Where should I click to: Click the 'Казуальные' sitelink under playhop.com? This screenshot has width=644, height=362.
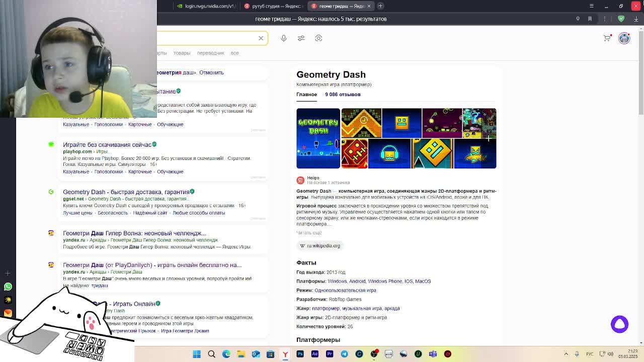[x=76, y=172]
